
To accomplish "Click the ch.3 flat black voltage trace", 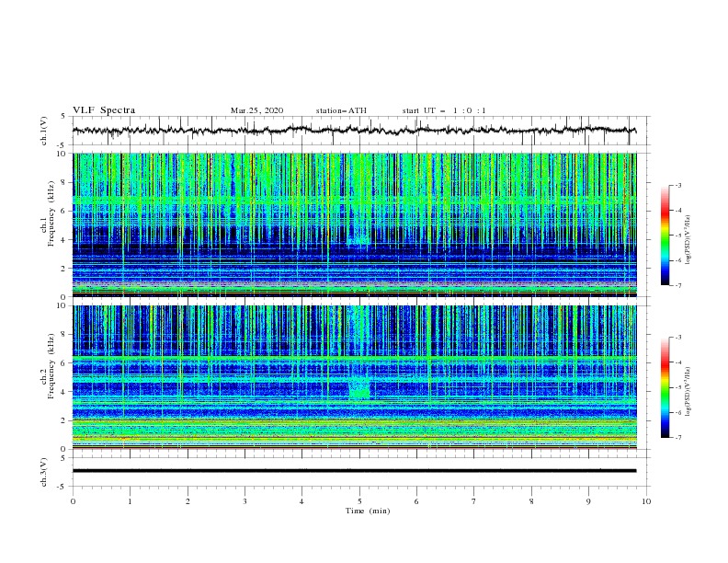I will [354, 471].
